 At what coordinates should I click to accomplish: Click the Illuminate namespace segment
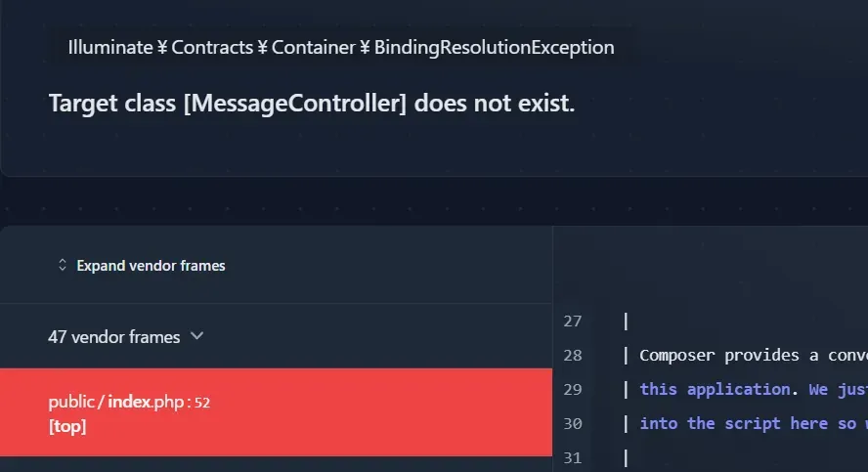click(x=110, y=47)
